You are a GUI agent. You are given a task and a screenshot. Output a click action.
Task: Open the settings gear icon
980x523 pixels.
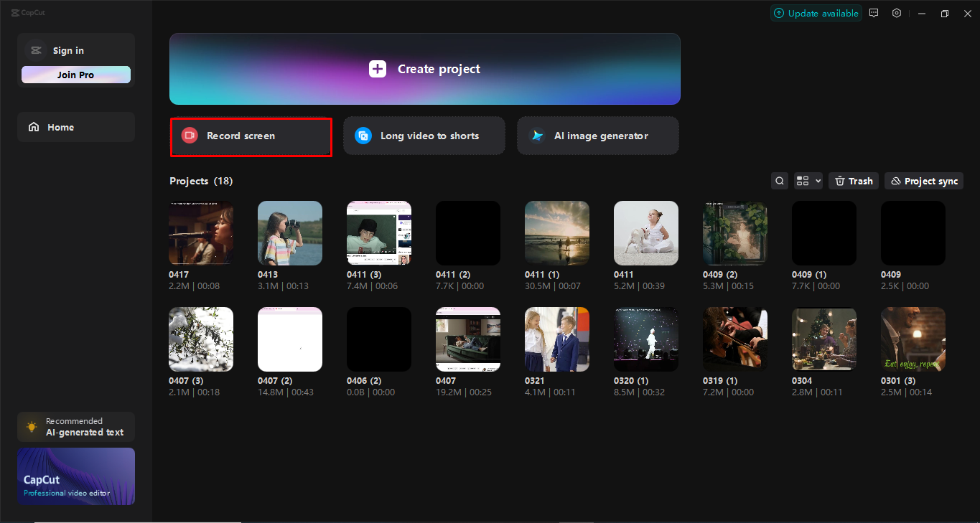coord(896,13)
